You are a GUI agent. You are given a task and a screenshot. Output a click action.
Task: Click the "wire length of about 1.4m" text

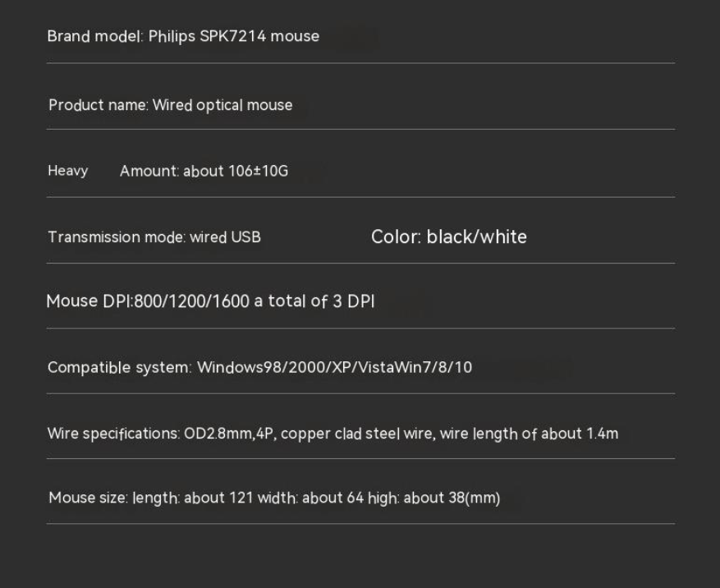(x=529, y=433)
